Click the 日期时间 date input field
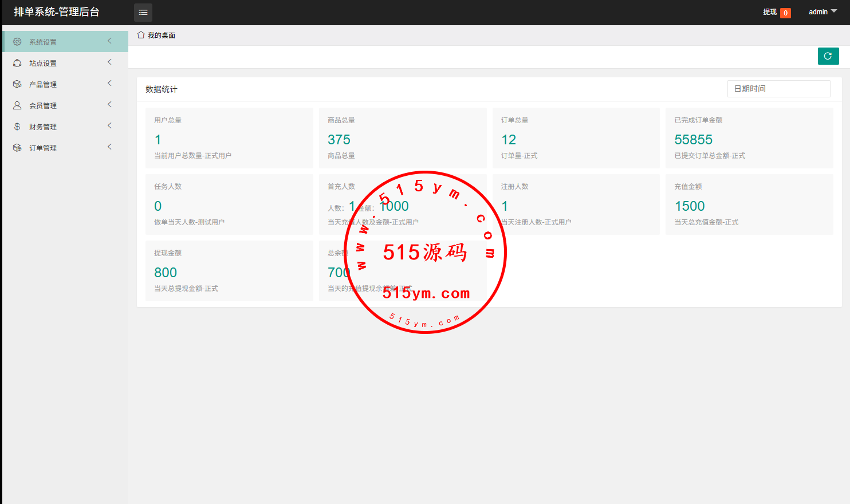 (778, 89)
